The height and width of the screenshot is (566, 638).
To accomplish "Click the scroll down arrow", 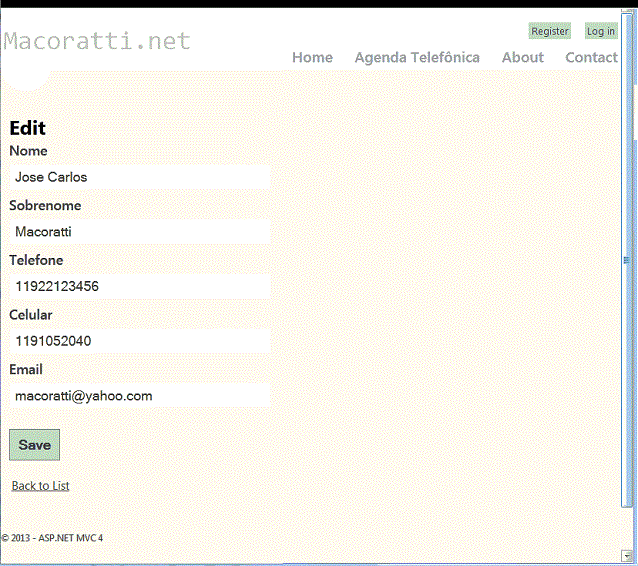I will 627,555.
